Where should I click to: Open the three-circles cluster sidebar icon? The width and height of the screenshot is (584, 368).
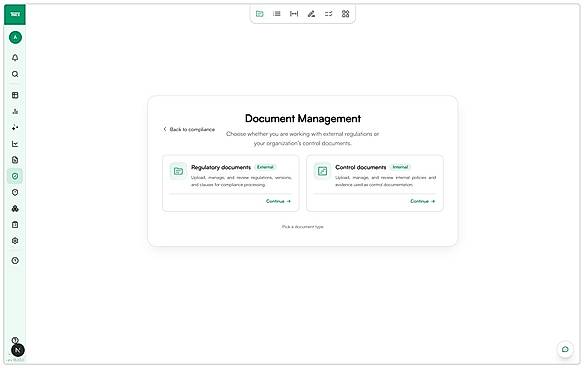[x=15, y=209]
